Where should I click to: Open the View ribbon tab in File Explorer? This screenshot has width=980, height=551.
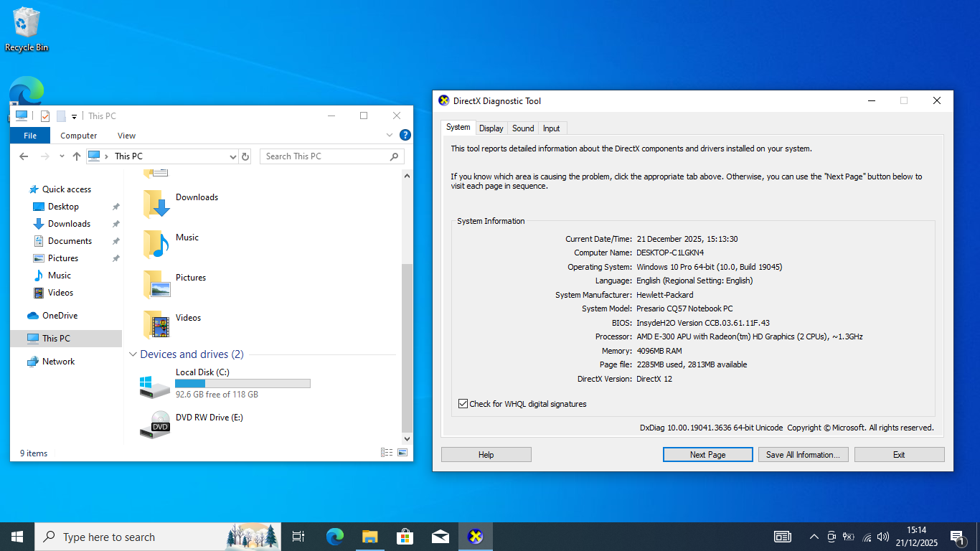(x=126, y=136)
